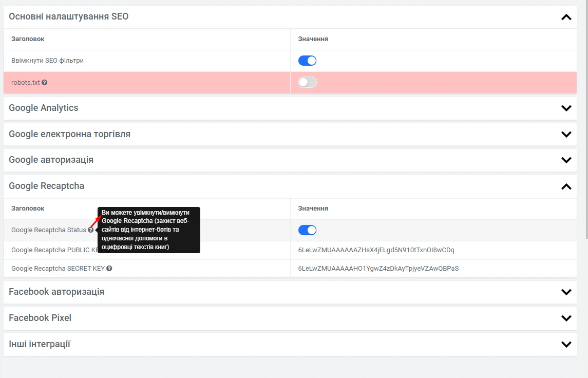Expand the Google електронна торгівля section title
This screenshot has width=588, height=378.
69,134
